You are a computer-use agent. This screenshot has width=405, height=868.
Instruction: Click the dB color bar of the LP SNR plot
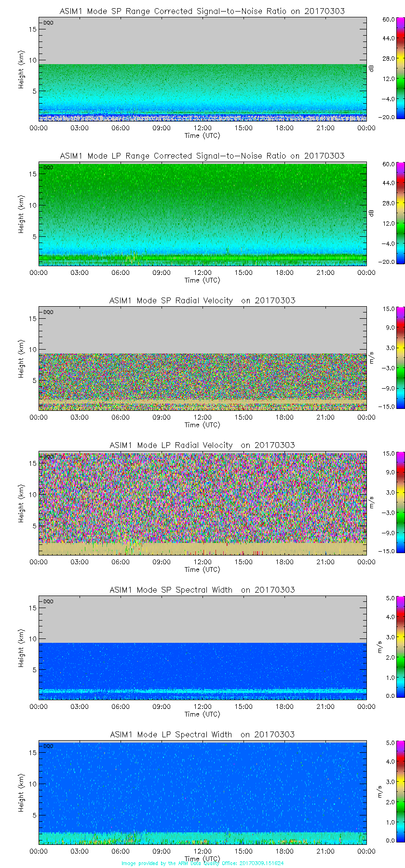pyautogui.click(x=387, y=213)
